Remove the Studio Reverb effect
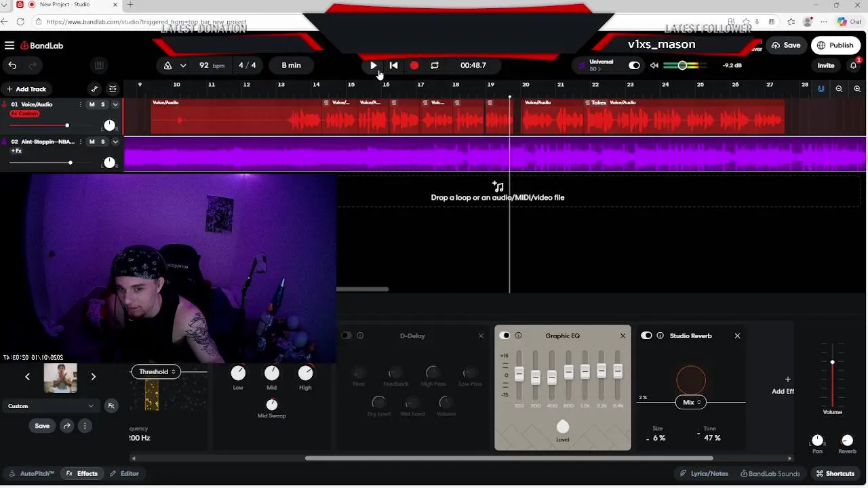This screenshot has height=488, width=868. (x=737, y=335)
